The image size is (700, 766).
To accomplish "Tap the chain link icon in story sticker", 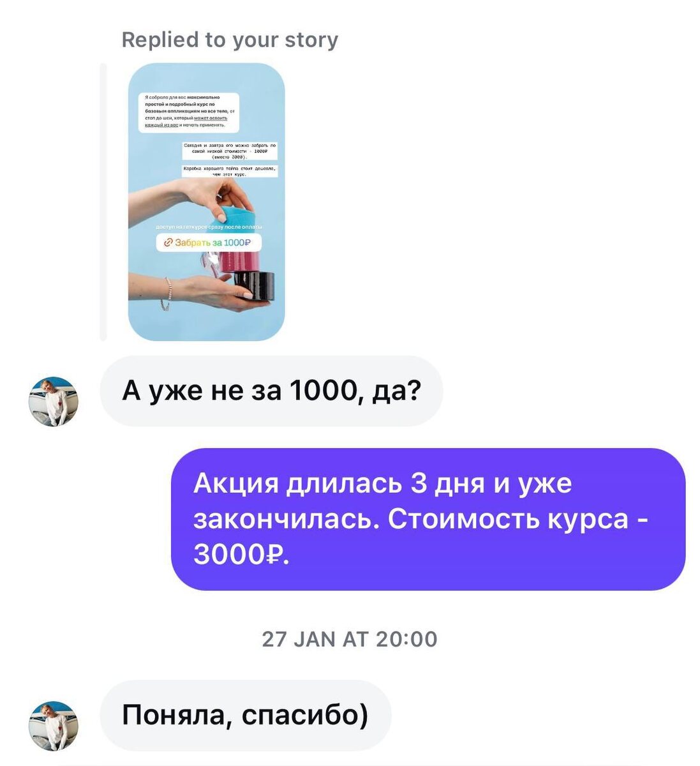I will (x=168, y=243).
